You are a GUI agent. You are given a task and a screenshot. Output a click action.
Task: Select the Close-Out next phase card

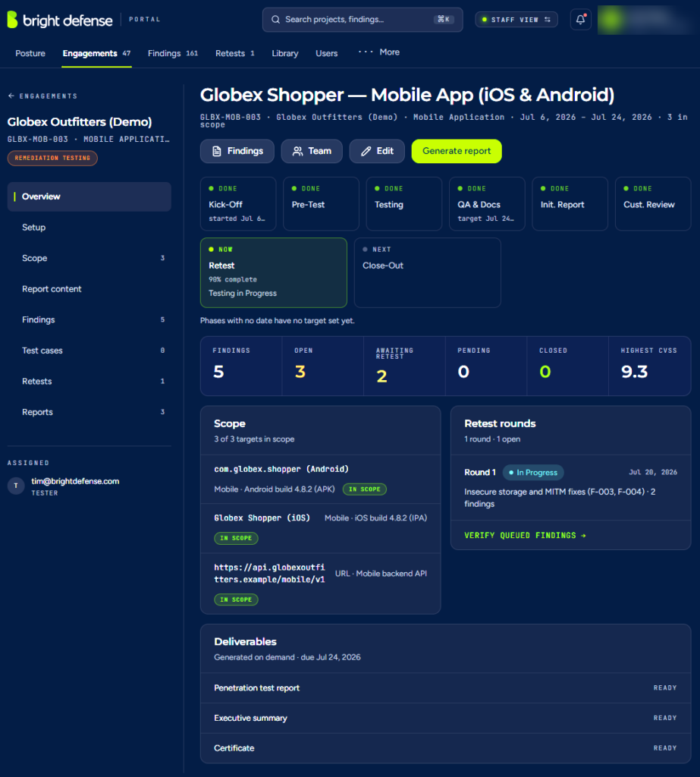428,272
